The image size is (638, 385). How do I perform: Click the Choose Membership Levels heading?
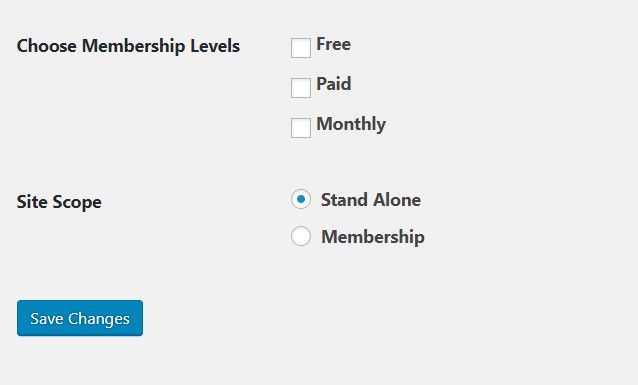coord(128,46)
